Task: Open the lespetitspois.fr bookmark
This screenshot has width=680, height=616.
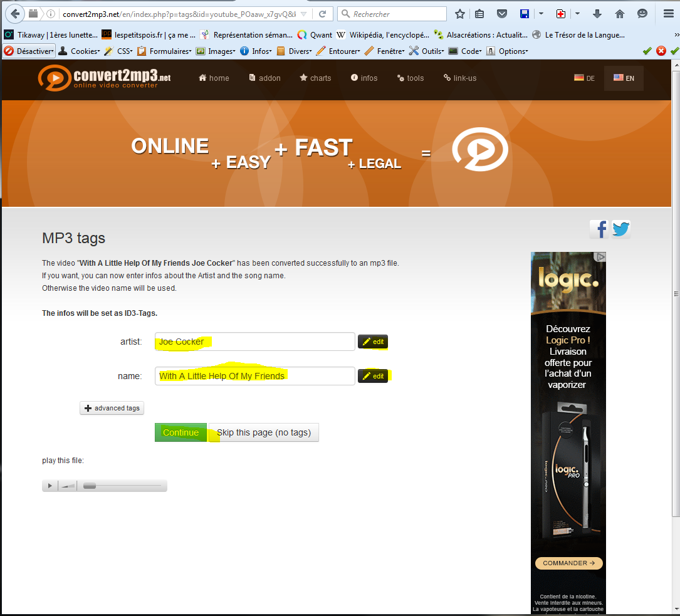Action: click(149, 34)
